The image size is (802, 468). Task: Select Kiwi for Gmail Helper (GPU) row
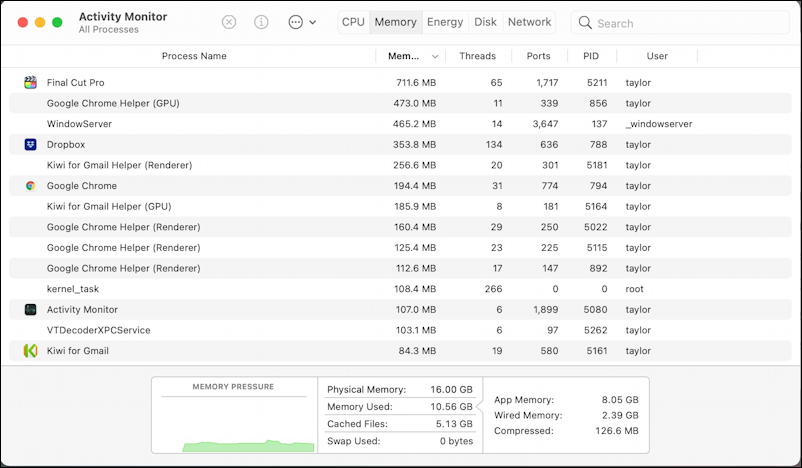pyautogui.click(x=400, y=207)
